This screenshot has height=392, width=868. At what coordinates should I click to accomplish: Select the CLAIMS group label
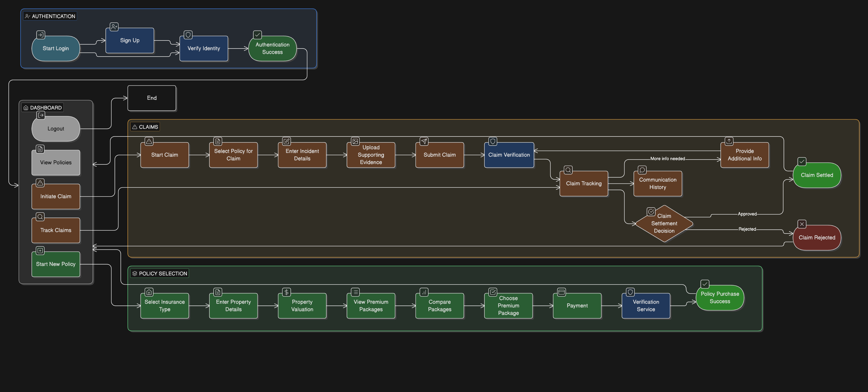click(x=145, y=127)
